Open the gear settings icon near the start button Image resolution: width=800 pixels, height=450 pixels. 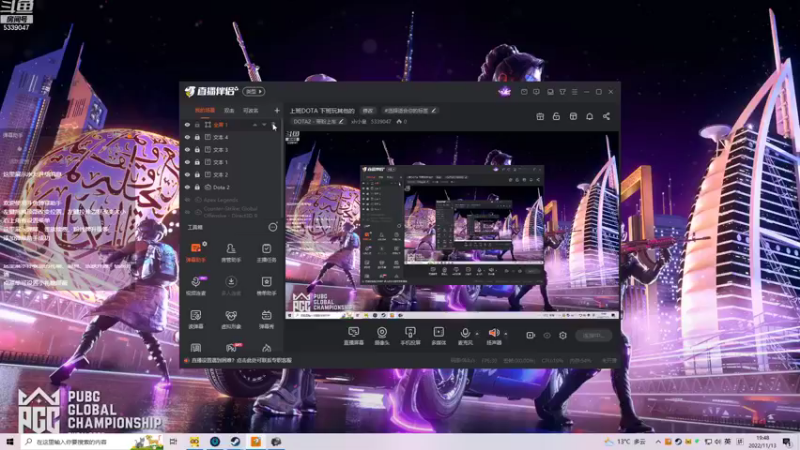(x=563, y=335)
